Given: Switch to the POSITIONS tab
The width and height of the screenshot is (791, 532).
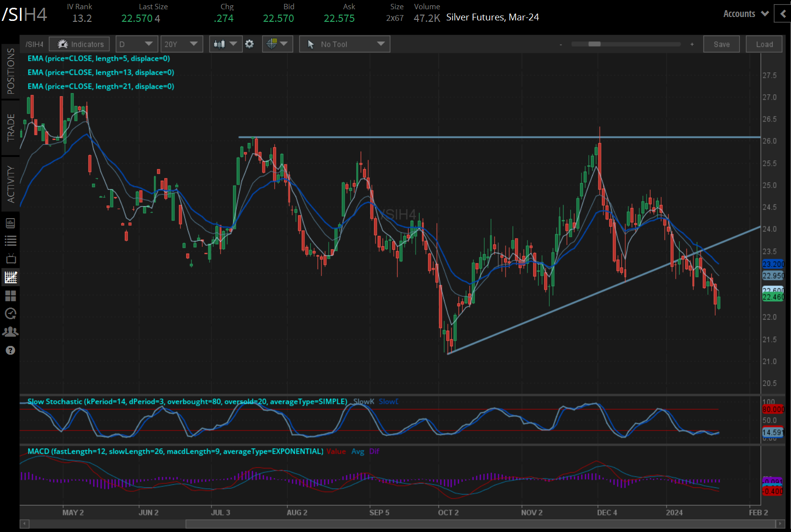Looking at the screenshot, I should coord(10,71).
